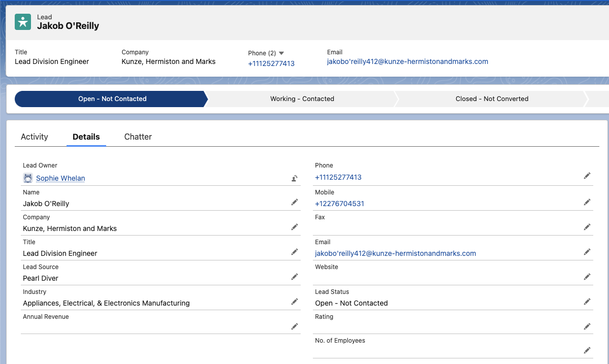This screenshot has height=364, width=609.
Task: Edit Lead Source via pencil icon
Action: (294, 277)
